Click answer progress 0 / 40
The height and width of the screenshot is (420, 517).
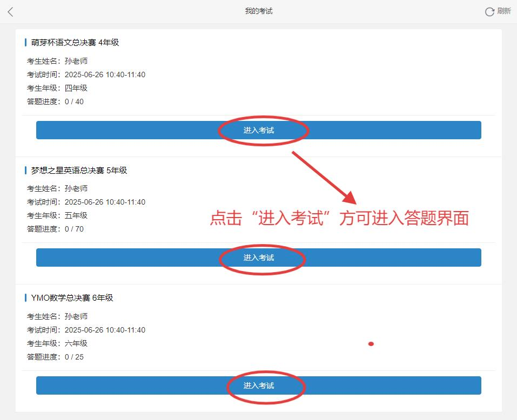pos(55,101)
